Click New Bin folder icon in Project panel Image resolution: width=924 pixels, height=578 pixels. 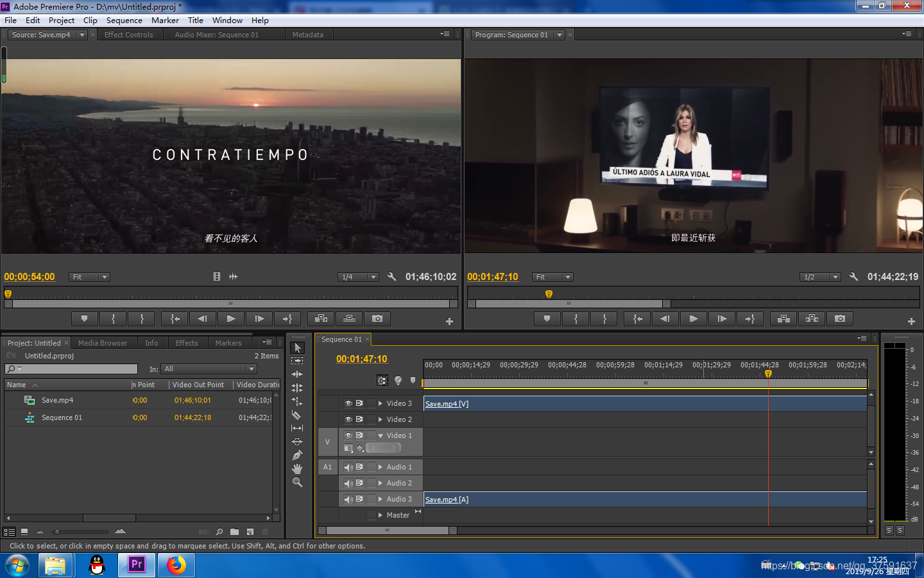pyautogui.click(x=234, y=532)
